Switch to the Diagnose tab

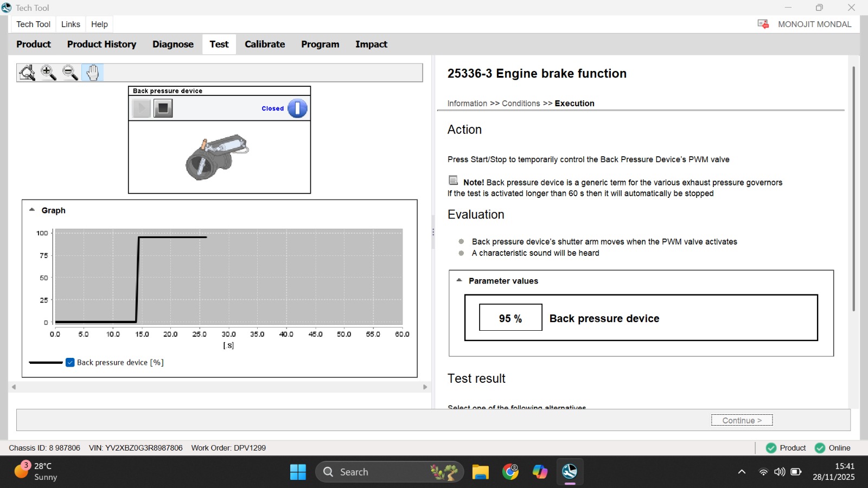click(x=173, y=44)
